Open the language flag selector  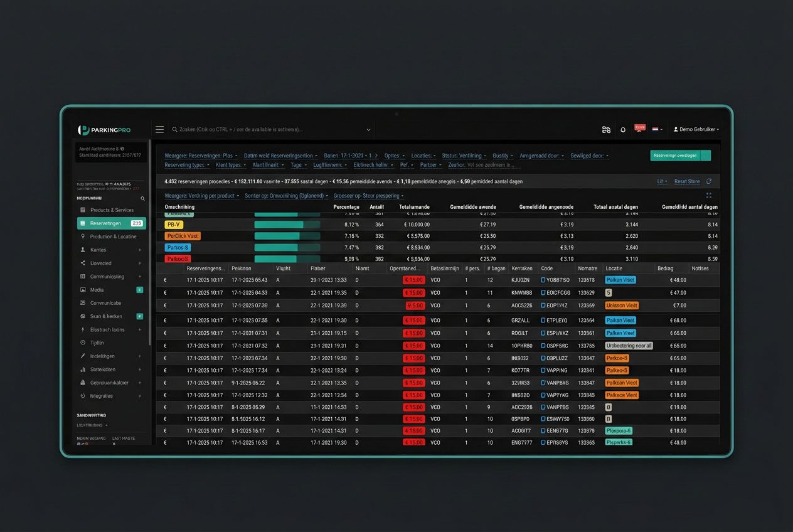coord(657,129)
